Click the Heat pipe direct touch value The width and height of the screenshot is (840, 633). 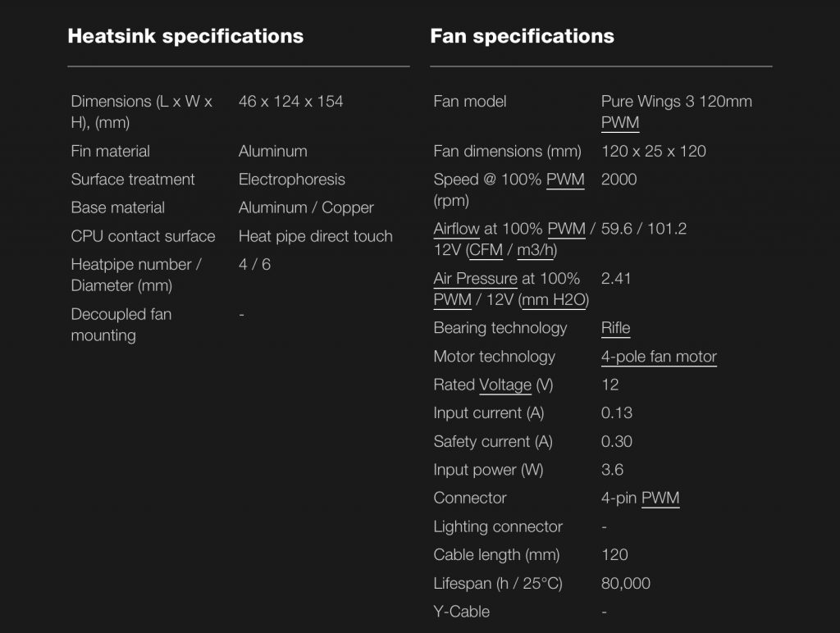pyautogui.click(x=316, y=236)
